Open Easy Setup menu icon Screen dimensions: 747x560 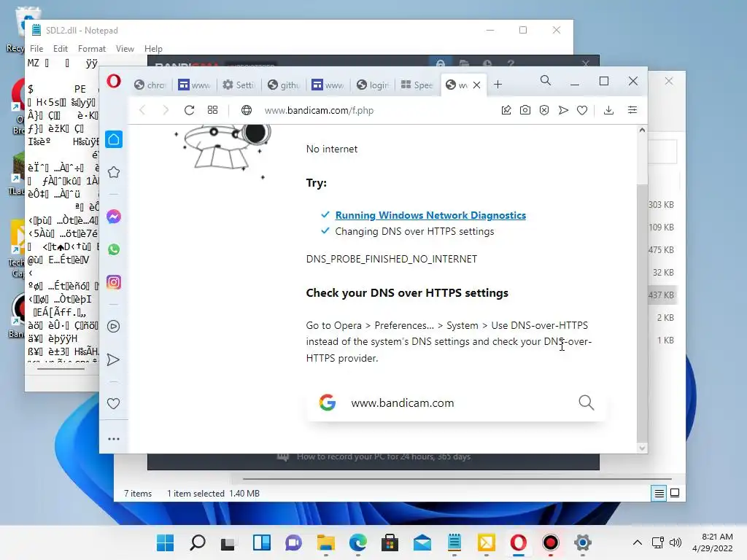point(632,110)
